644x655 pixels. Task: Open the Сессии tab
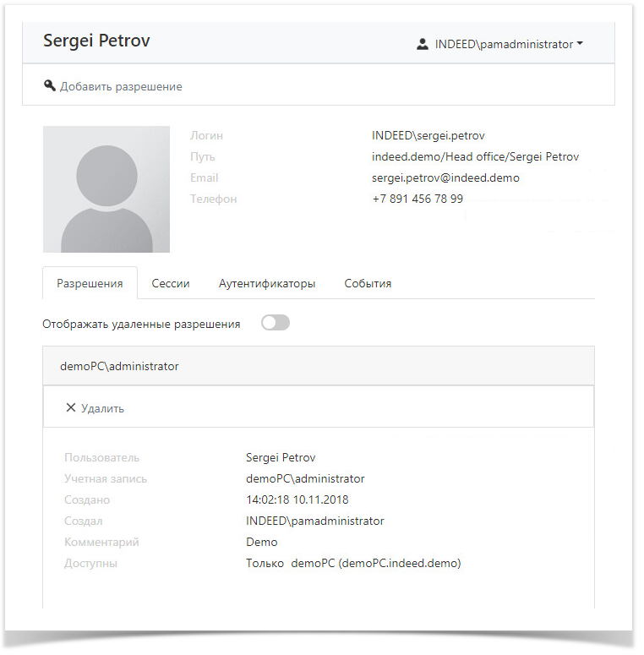click(171, 284)
